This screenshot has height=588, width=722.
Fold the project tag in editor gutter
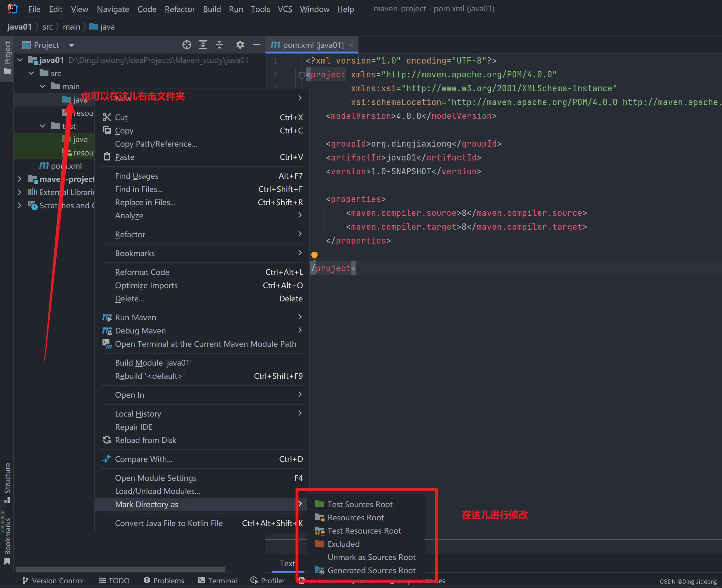click(301, 75)
